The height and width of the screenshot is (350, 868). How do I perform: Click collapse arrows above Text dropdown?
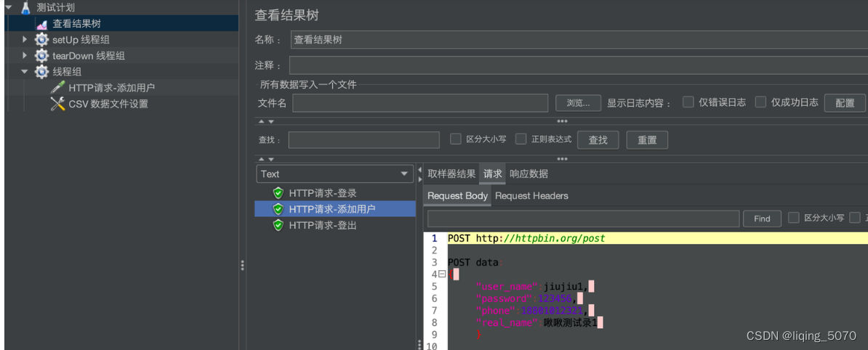point(266,159)
